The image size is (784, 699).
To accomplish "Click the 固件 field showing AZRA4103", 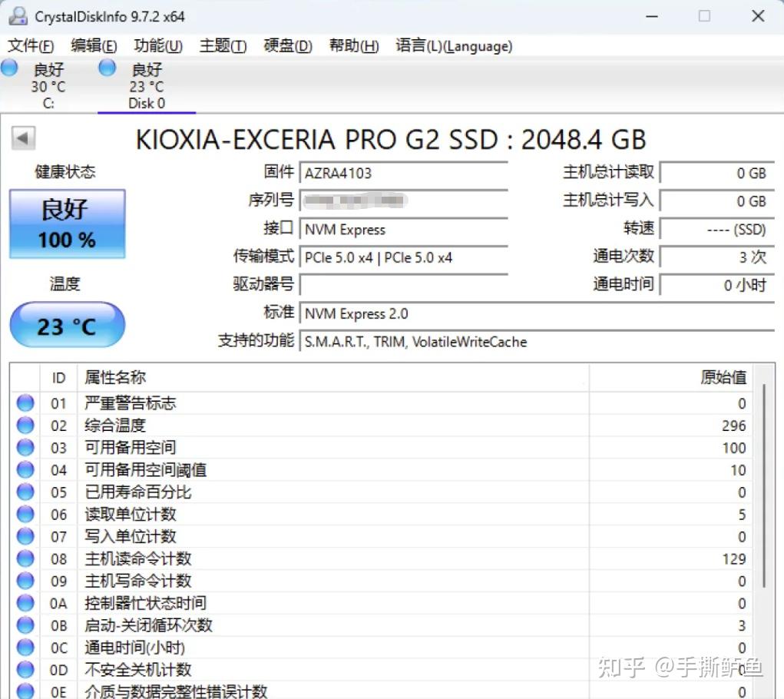I will click(x=403, y=173).
